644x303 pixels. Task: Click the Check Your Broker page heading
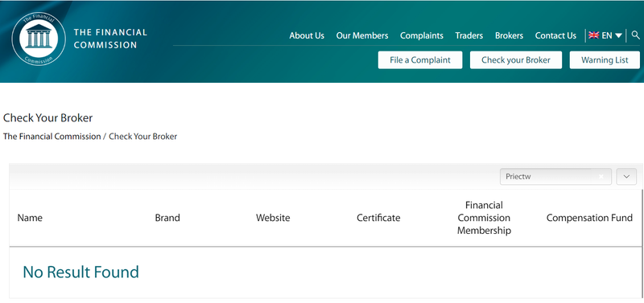click(47, 118)
